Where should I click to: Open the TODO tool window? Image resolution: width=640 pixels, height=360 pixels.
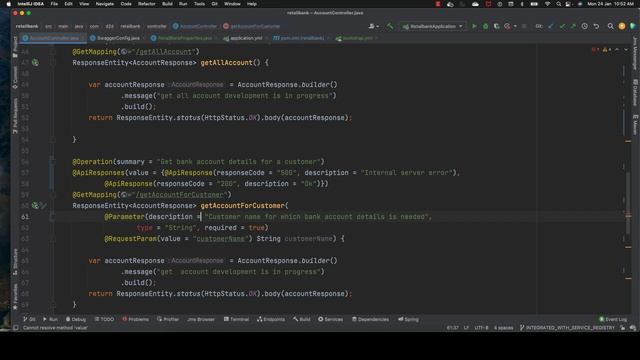coord(104,319)
